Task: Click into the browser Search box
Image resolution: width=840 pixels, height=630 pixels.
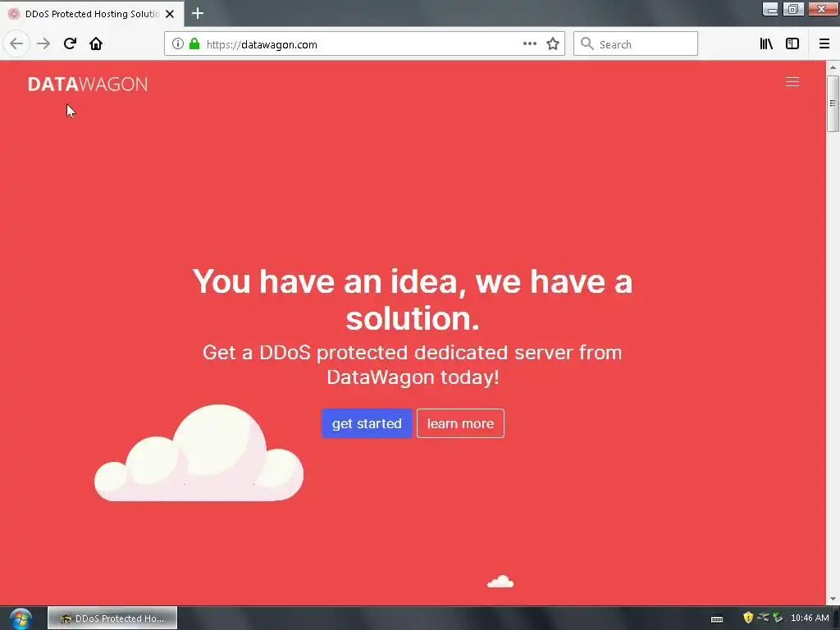Action: coord(636,44)
